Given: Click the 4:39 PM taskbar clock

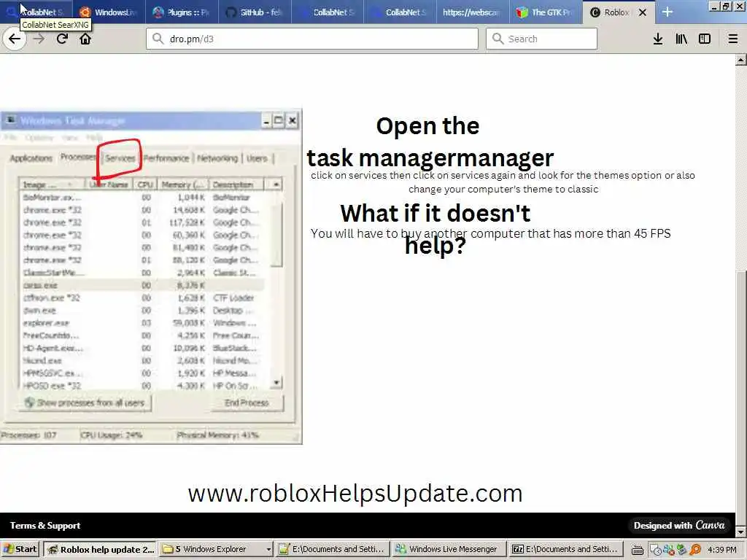Looking at the screenshot, I should click(722, 550).
